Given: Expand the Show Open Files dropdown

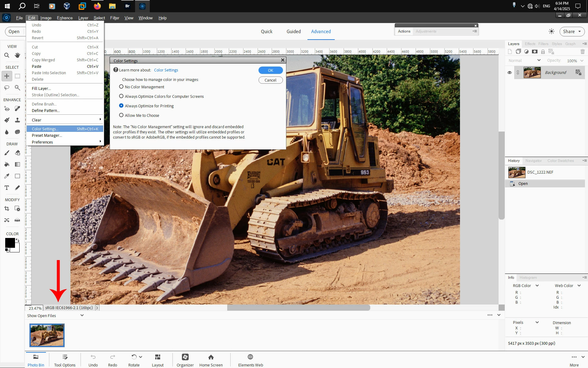Looking at the screenshot, I should click(x=82, y=315).
